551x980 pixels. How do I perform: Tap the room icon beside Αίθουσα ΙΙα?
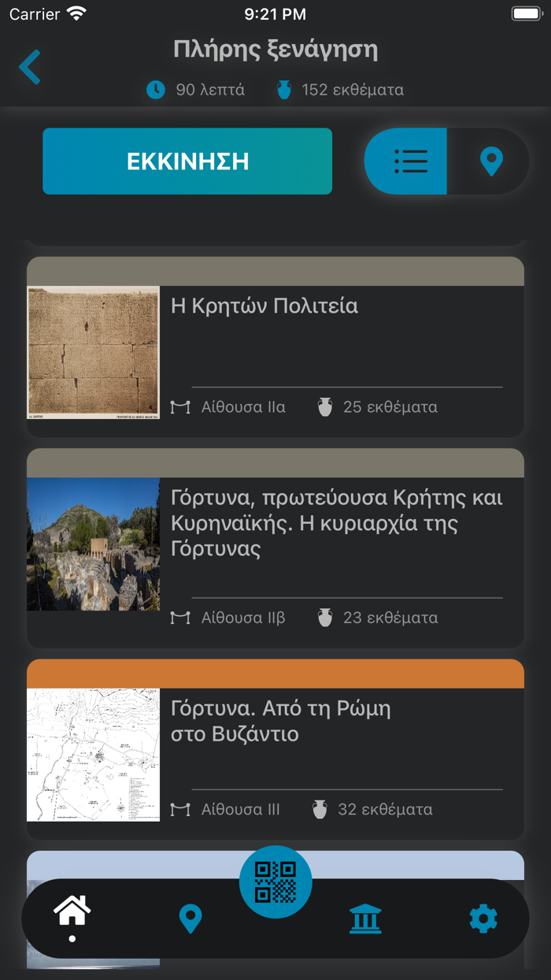pyautogui.click(x=180, y=407)
